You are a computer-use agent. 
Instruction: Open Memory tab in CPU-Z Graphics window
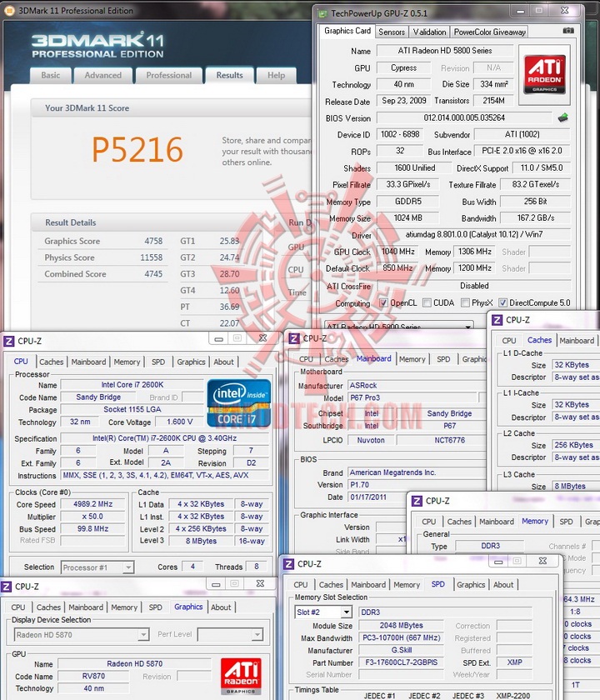[124, 607]
